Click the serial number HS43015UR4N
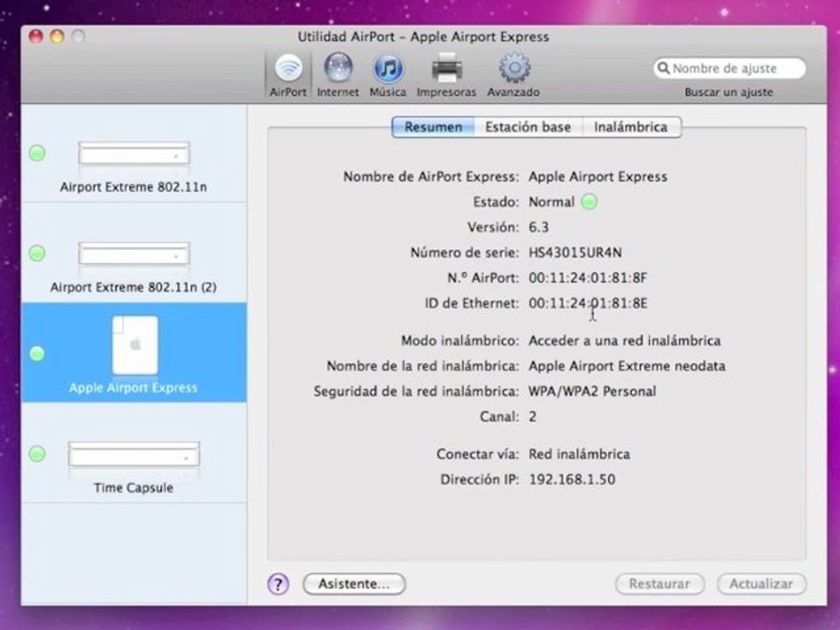 [576, 252]
